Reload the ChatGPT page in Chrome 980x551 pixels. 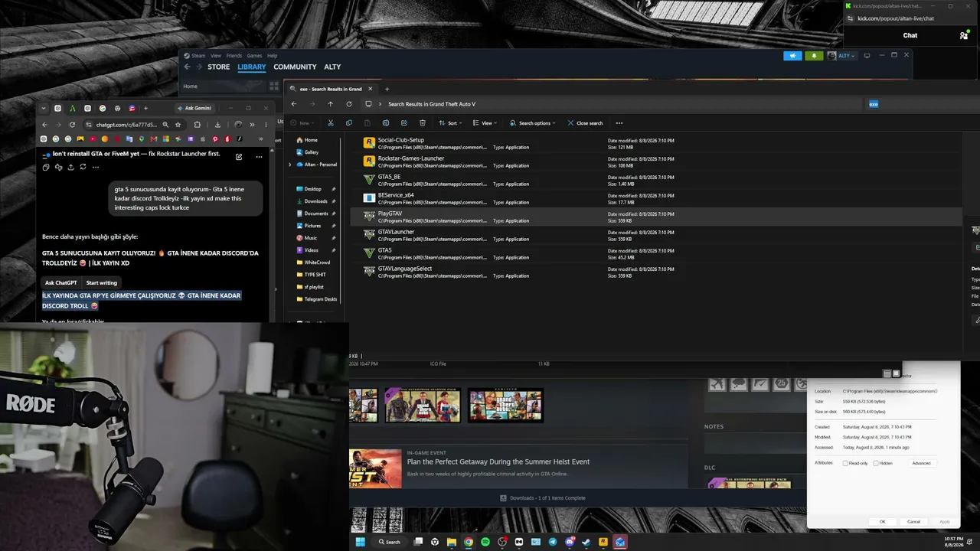coord(72,125)
